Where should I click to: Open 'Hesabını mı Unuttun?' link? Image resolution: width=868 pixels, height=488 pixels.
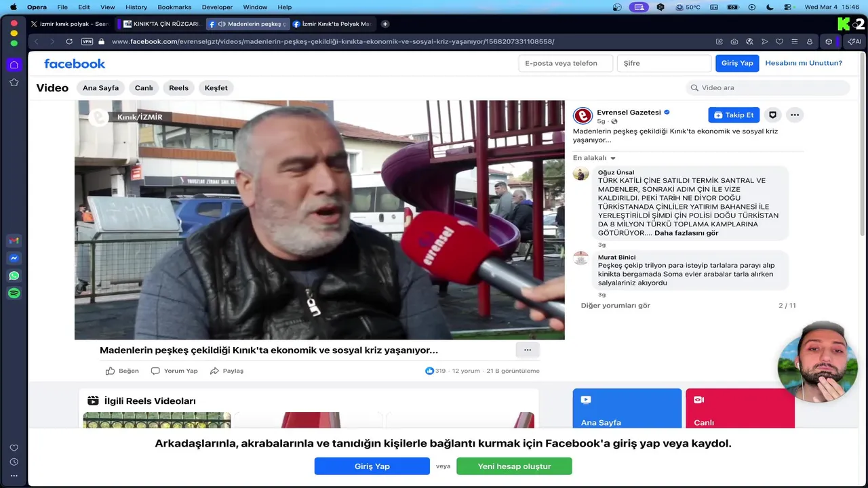coord(804,63)
